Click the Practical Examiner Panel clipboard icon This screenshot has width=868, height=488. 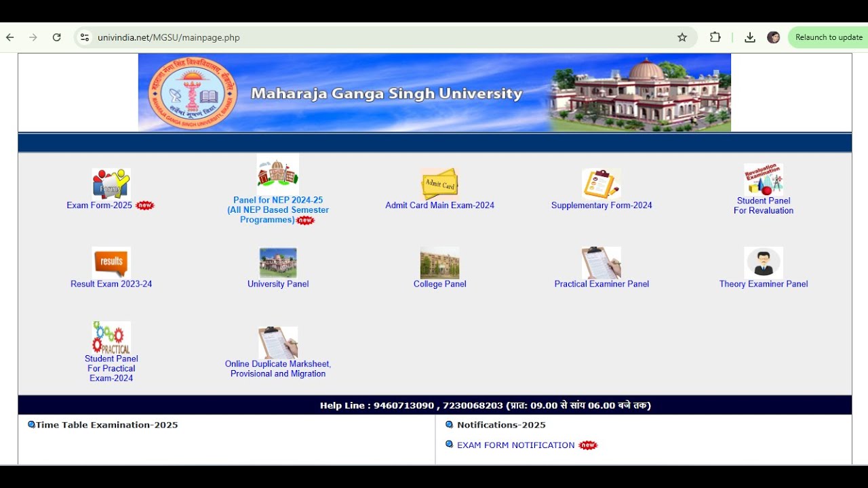601,262
